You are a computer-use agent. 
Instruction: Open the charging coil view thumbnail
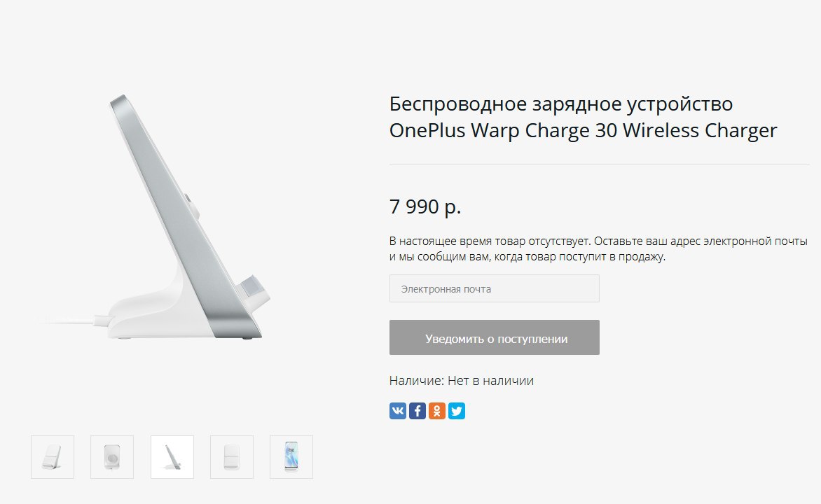coord(112,457)
